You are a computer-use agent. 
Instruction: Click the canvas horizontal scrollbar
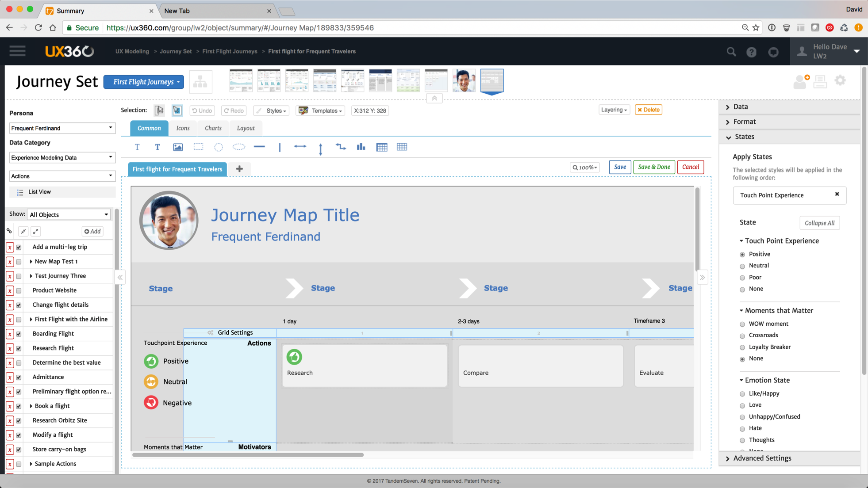pyautogui.click(x=248, y=455)
